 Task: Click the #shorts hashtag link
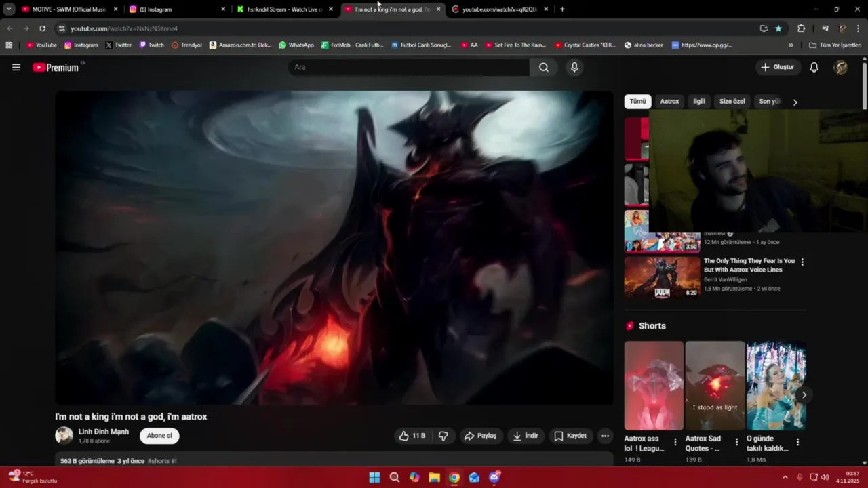(x=158, y=461)
